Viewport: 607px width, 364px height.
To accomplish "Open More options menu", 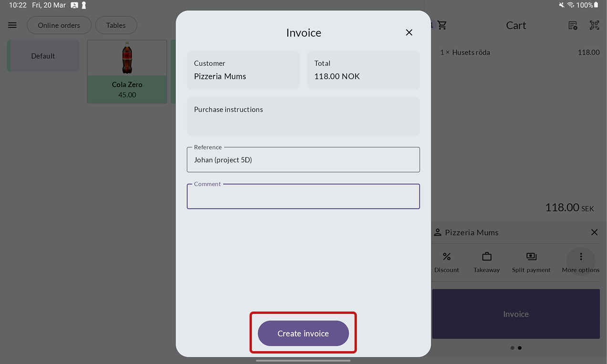I will pyautogui.click(x=581, y=262).
